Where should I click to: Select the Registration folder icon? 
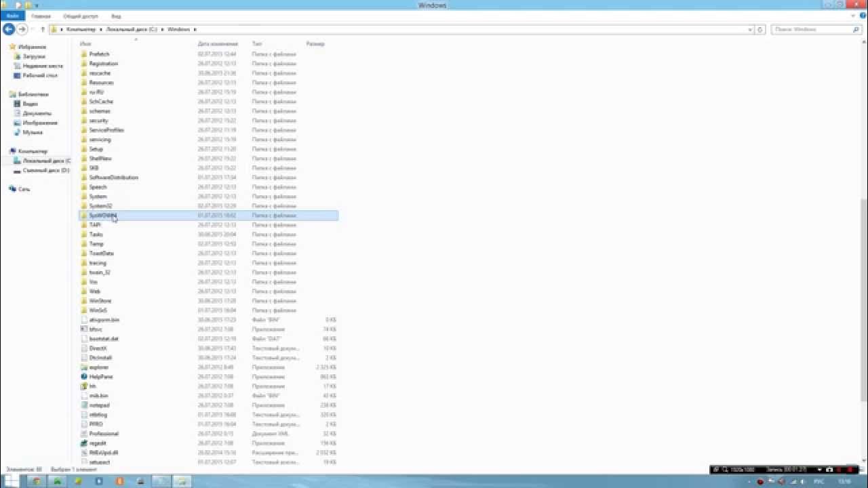pos(84,63)
